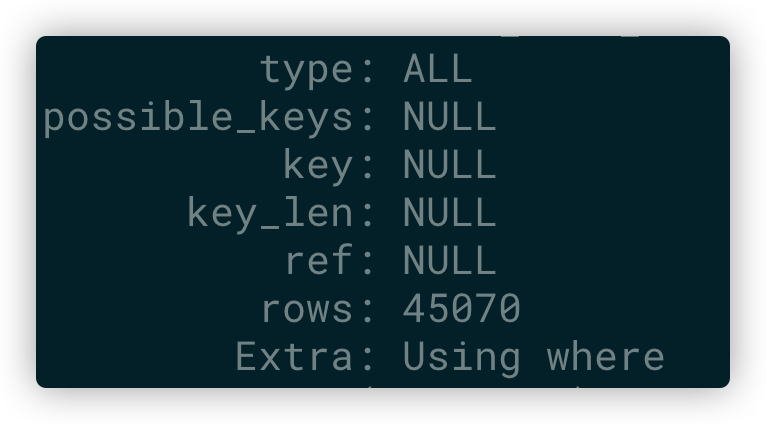The width and height of the screenshot is (766, 424).
Task: Click the "rows" field label
Action: coord(306,309)
